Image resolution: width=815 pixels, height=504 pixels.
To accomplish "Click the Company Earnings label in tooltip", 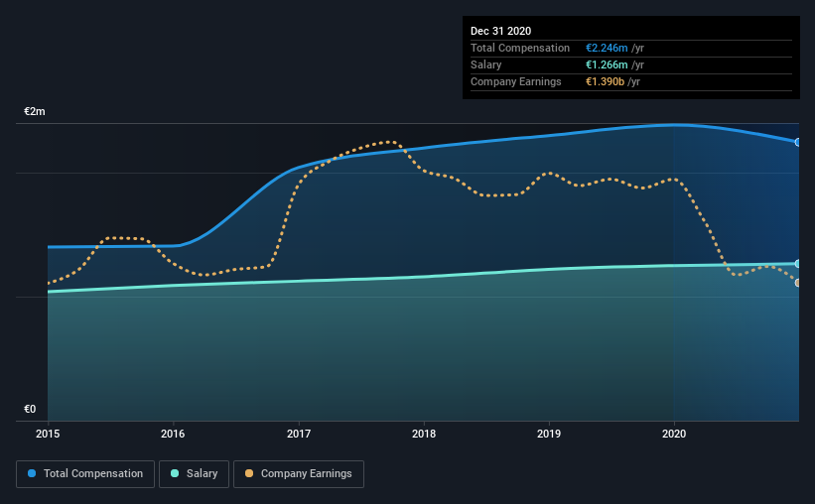I will coord(515,81).
